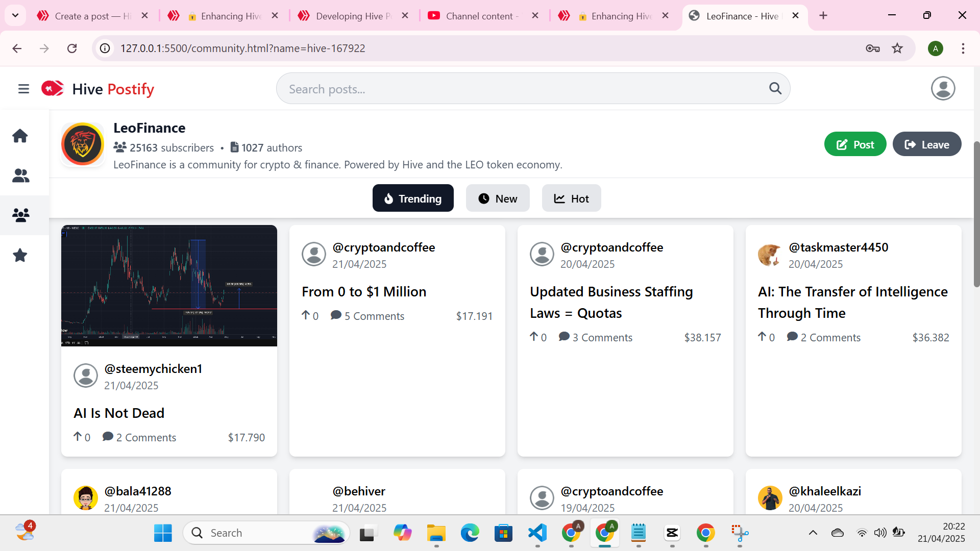Click khaleelkazi avatar

pos(770,498)
